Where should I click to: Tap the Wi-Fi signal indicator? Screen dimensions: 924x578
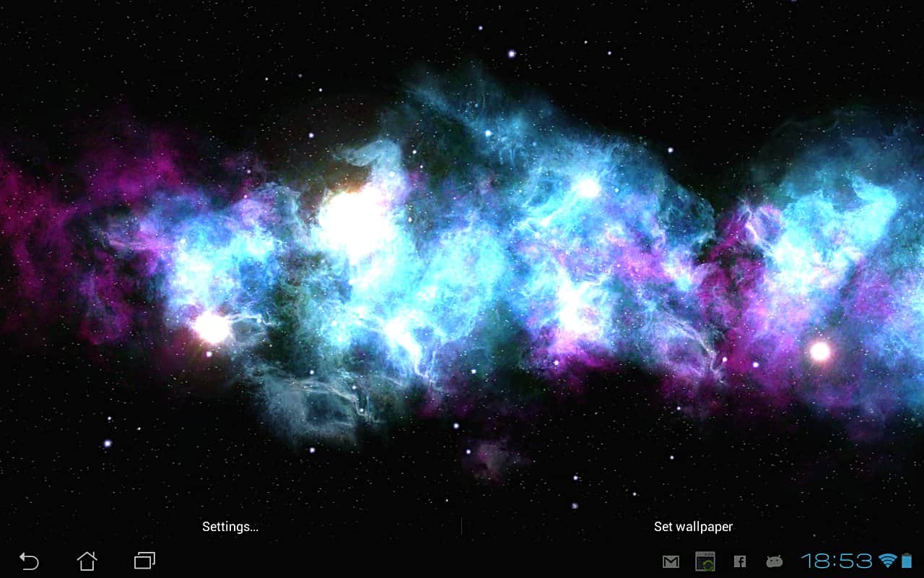[886, 561]
